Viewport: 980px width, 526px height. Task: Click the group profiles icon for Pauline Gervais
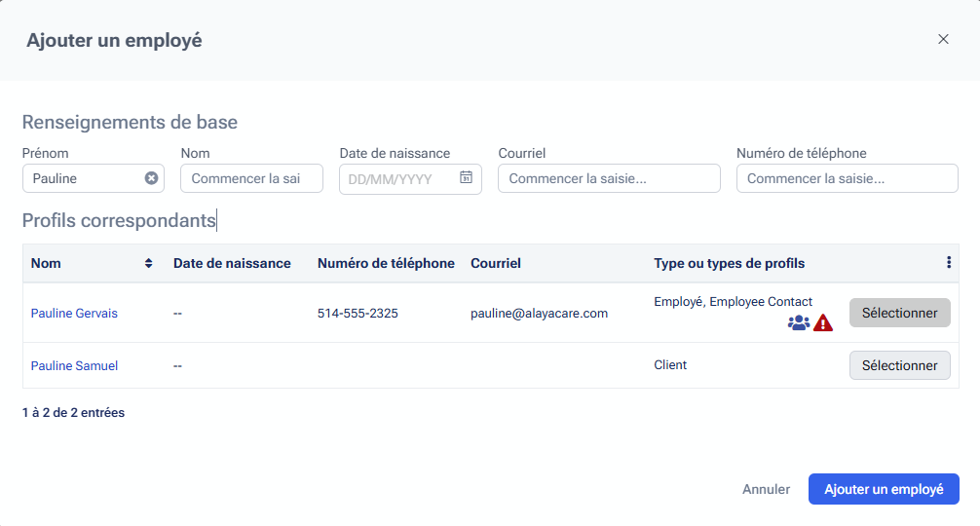[798, 323]
